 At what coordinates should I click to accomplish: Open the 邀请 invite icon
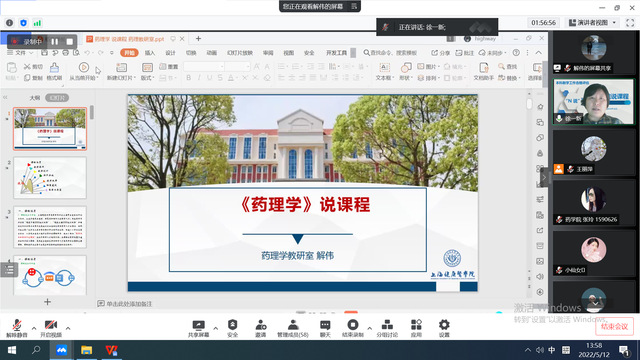pos(260,329)
